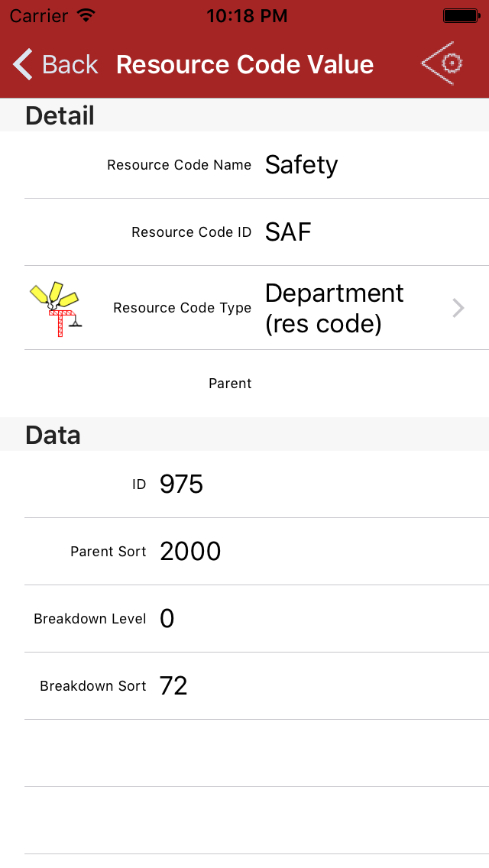Tap the Resource Code Value title
Screen dimensions: 489x868
[244, 64]
